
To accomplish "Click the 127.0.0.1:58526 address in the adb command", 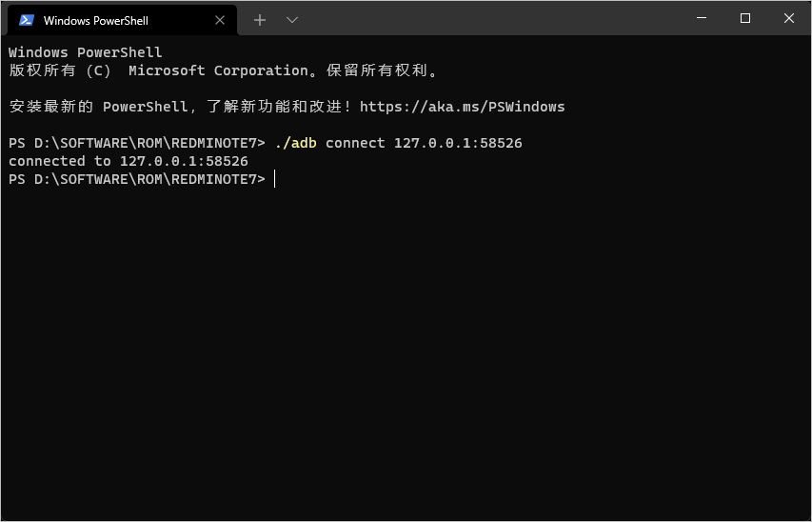I will (458, 143).
